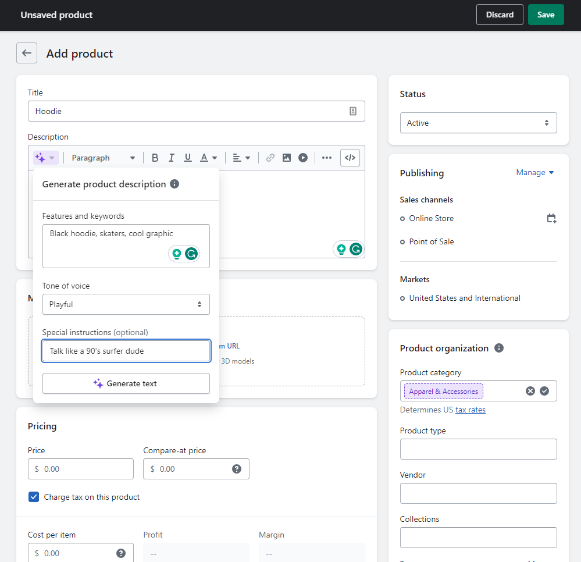
Task: Toggle bold formatting in description toolbar
Action: 155,158
